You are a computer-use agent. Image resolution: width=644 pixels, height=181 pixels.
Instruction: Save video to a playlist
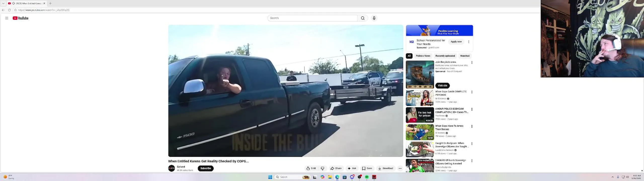(x=367, y=168)
